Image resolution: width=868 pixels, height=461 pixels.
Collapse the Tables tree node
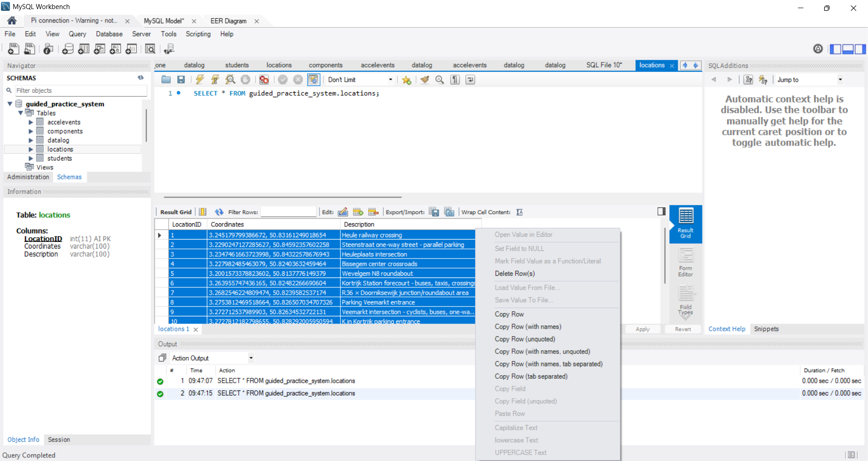[20, 113]
